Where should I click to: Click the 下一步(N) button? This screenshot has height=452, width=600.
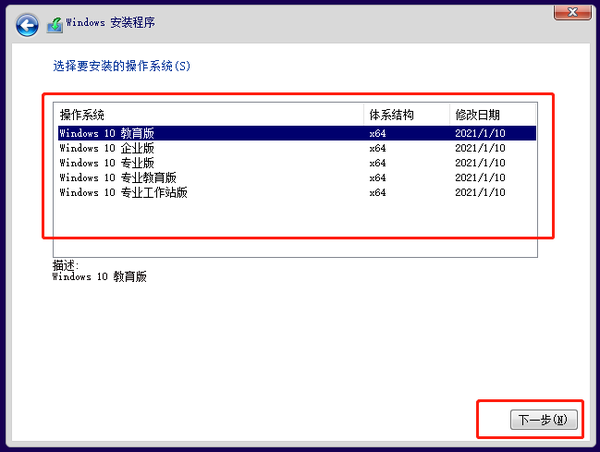(543, 419)
